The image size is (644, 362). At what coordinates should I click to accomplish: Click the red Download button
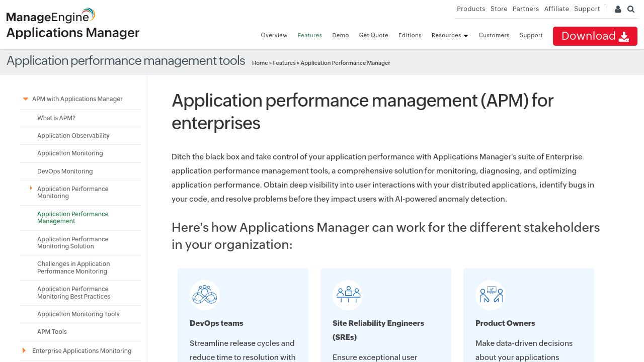[x=595, y=36]
